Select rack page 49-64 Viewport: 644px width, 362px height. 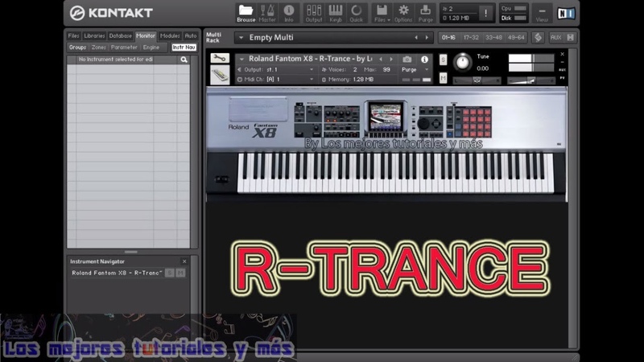coord(516,37)
